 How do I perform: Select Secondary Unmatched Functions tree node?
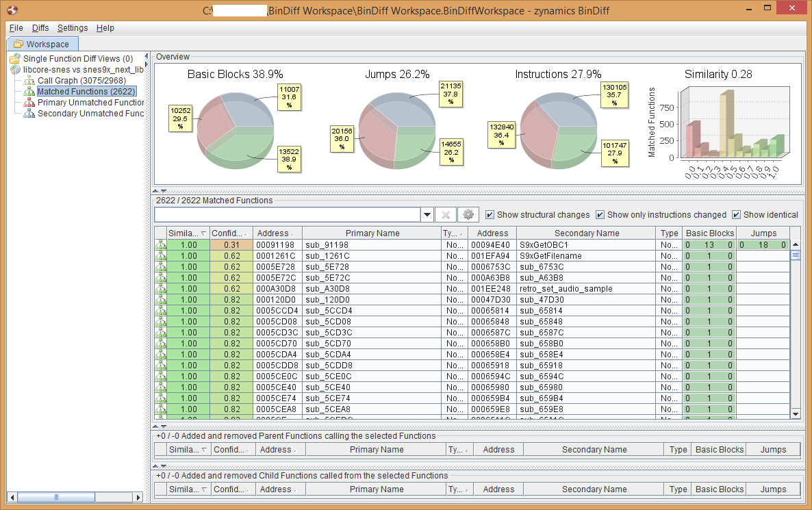click(x=90, y=114)
